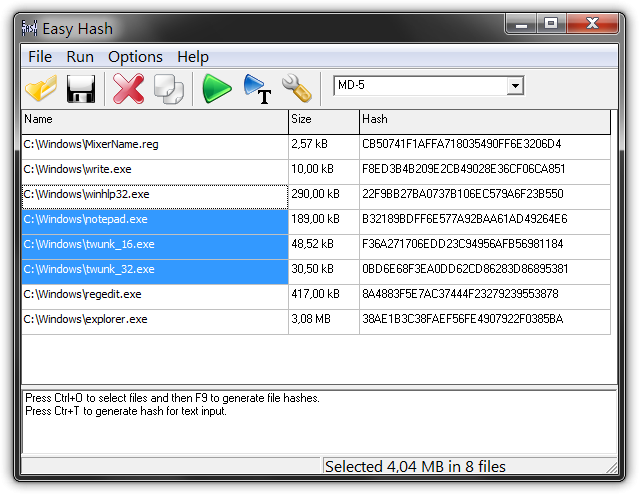Click the wrench settings icon
This screenshot has width=644, height=501.
tap(297, 88)
